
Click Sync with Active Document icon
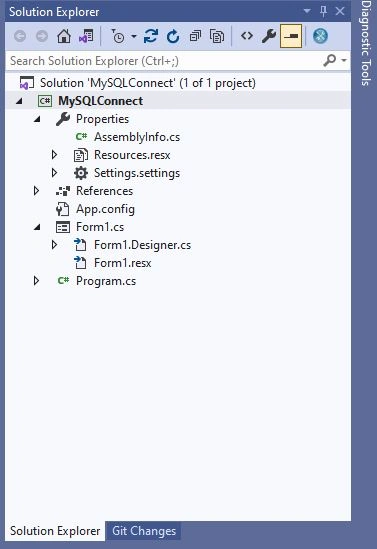(151, 36)
